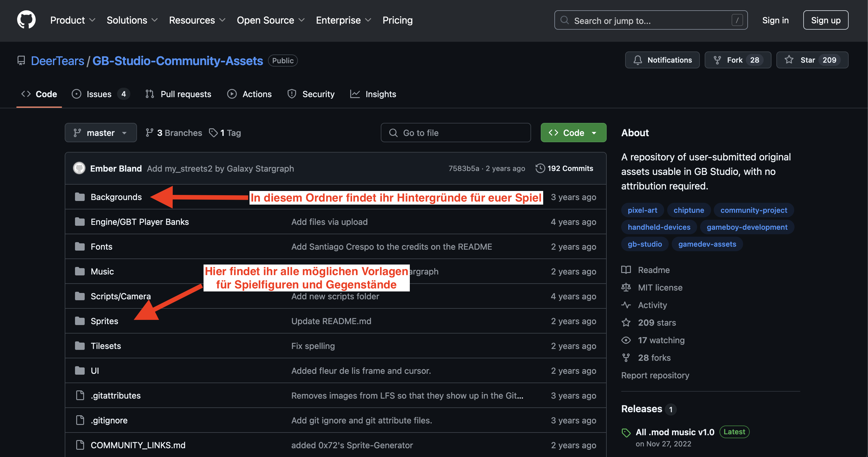
Task: Click Ember Bland's avatar image
Action: pos(79,168)
